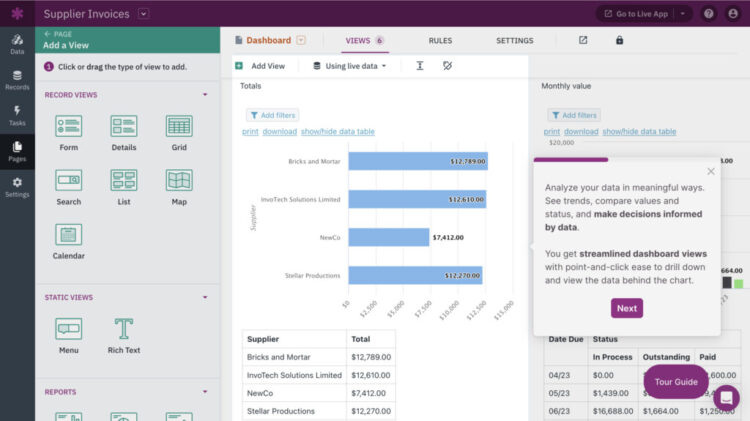
Task: Click the open-in-new-window icon beside Settings tab
Action: pos(583,40)
